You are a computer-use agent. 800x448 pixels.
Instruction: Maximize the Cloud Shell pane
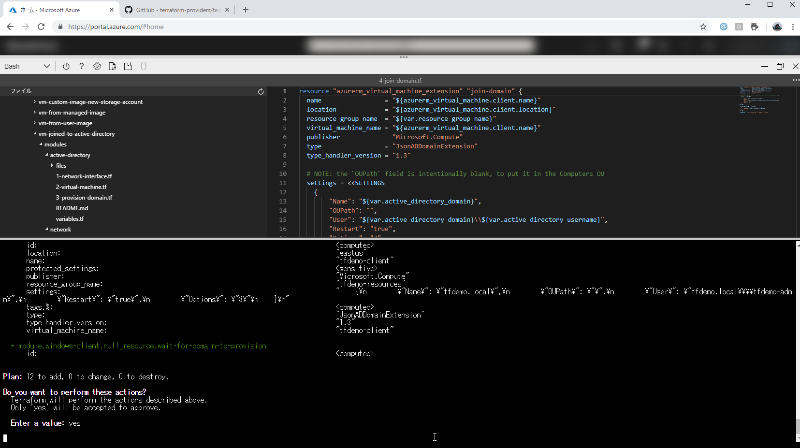(x=780, y=66)
